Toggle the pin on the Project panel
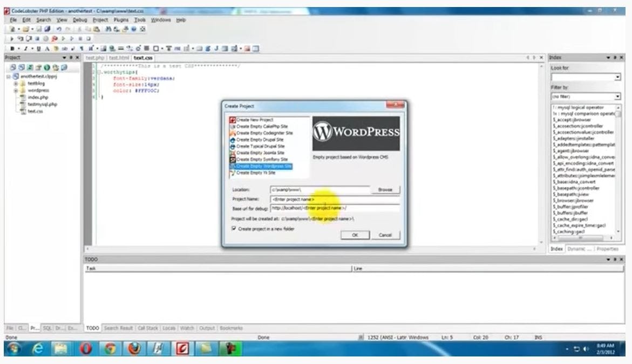 71,58
